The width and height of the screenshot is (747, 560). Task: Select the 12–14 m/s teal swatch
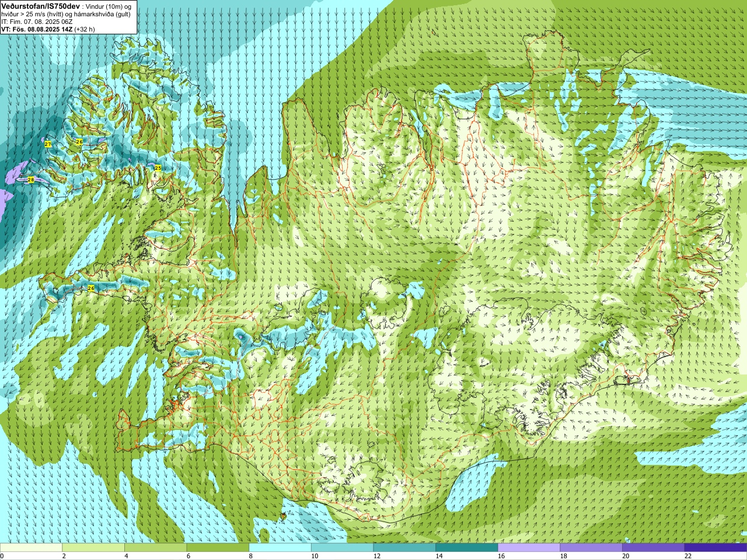pyautogui.click(x=404, y=548)
